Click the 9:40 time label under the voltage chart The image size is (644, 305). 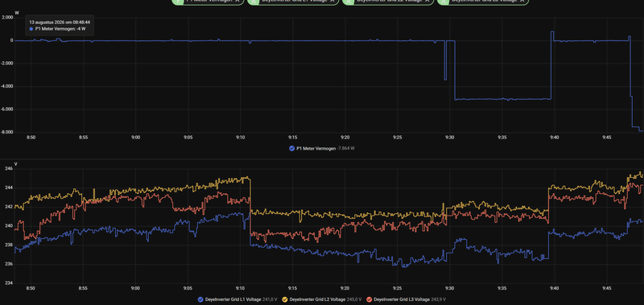coord(554,288)
